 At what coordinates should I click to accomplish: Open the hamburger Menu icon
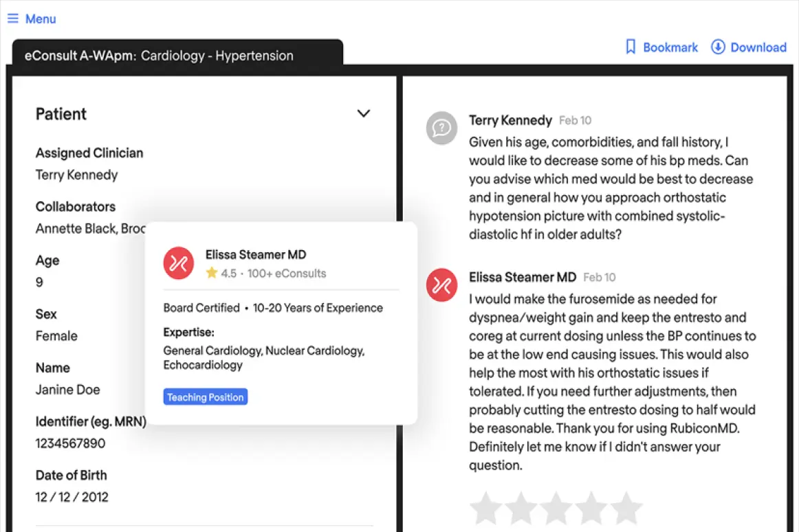click(13, 19)
